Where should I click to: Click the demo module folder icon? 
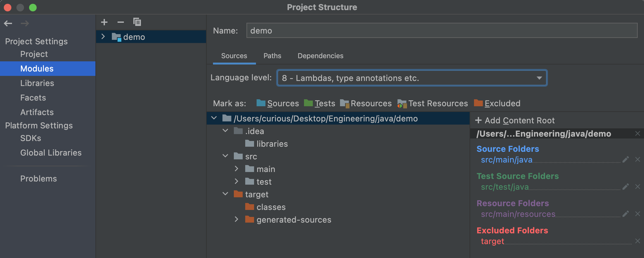pyautogui.click(x=116, y=37)
